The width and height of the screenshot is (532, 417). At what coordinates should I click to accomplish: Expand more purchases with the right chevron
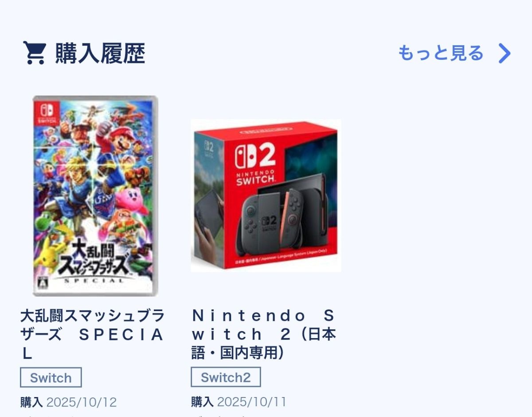505,54
